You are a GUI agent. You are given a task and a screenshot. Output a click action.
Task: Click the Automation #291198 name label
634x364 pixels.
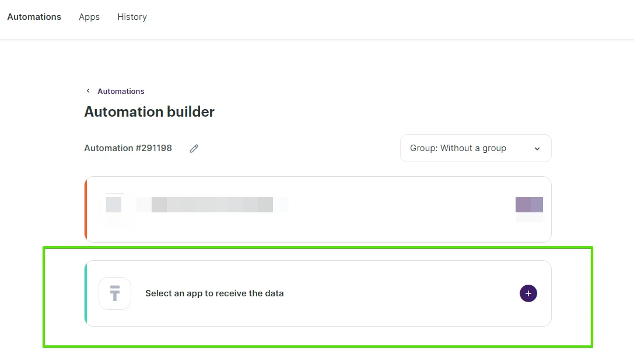pyautogui.click(x=128, y=148)
